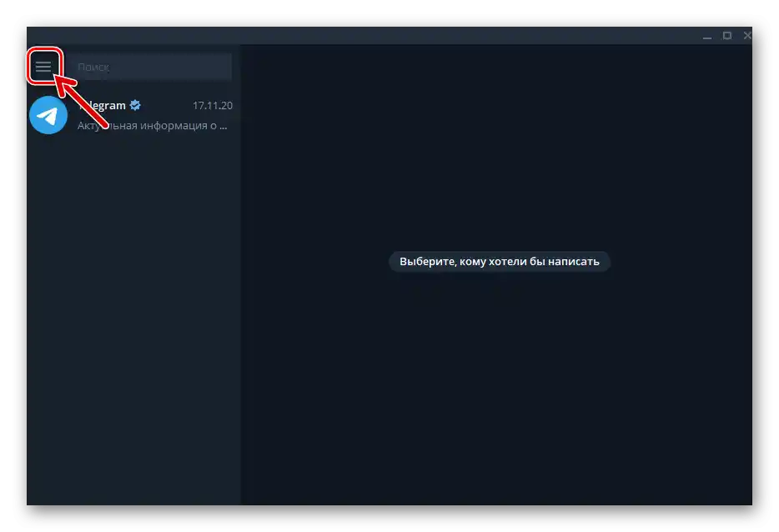Image resolution: width=779 pixels, height=532 pixels.
Task: Click the verified checkmark badge next to Telegram
Action: pyautogui.click(x=136, y=105)
